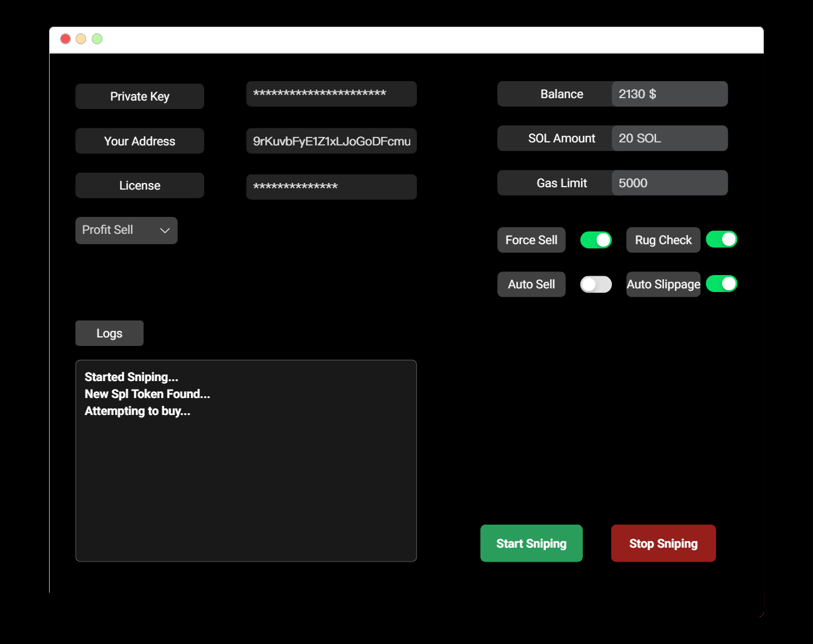Expand the Profit Sell options chevron
The width and height of the screenshot is (813, 644).
[164, 230]
